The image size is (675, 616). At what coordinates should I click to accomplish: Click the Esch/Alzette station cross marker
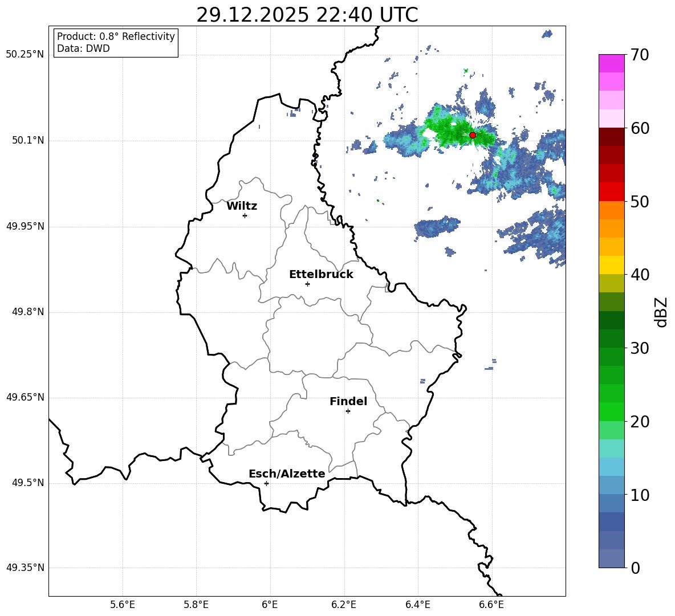click(266, 483)
